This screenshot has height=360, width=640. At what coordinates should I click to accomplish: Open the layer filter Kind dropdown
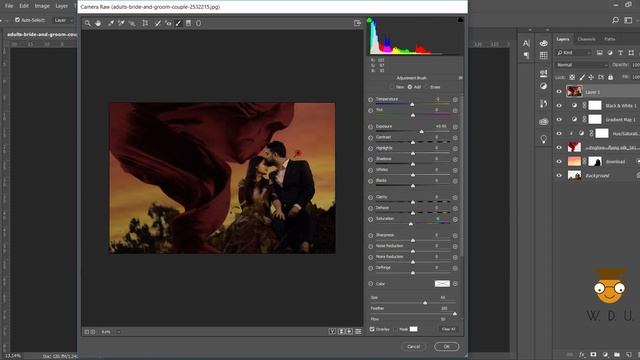click(x=574, y=53)
